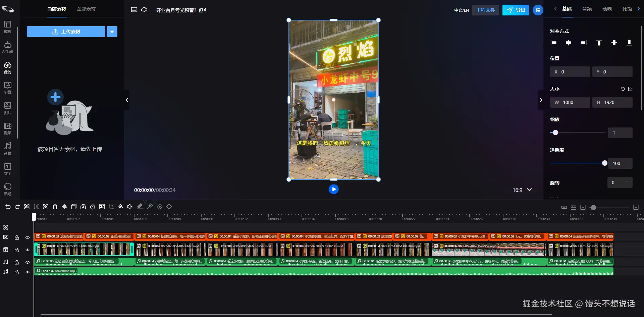The width and height of the screenshot is (644, 317).
Task: Click the paint bucket fill icon
Action: pos(121,207)
